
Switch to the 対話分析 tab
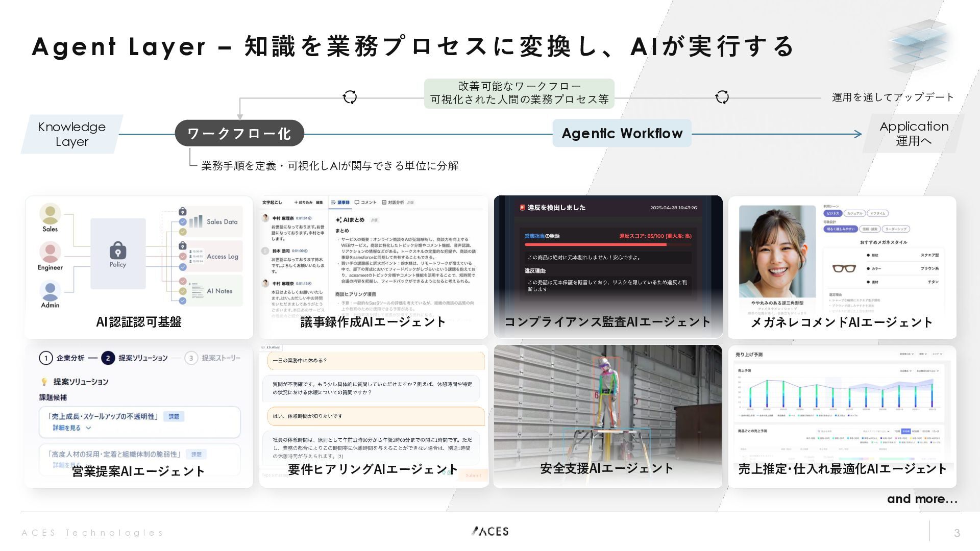tap(393, 203)
